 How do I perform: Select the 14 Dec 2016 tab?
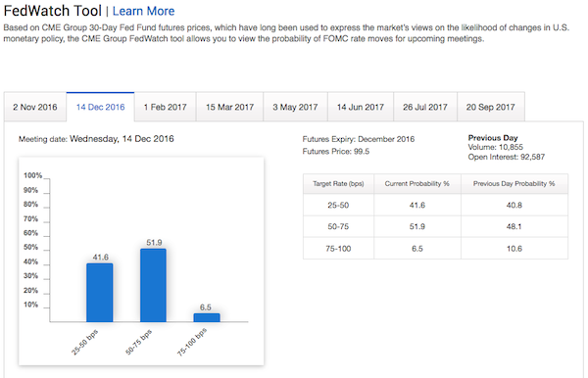pyautogui.click(x=101, y=107)
